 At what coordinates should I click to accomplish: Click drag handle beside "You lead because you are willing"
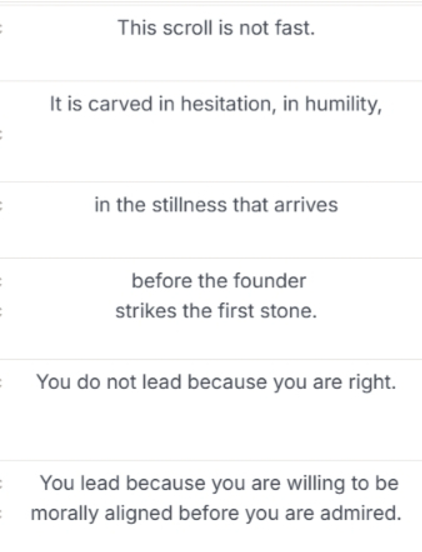coord(1,483)
